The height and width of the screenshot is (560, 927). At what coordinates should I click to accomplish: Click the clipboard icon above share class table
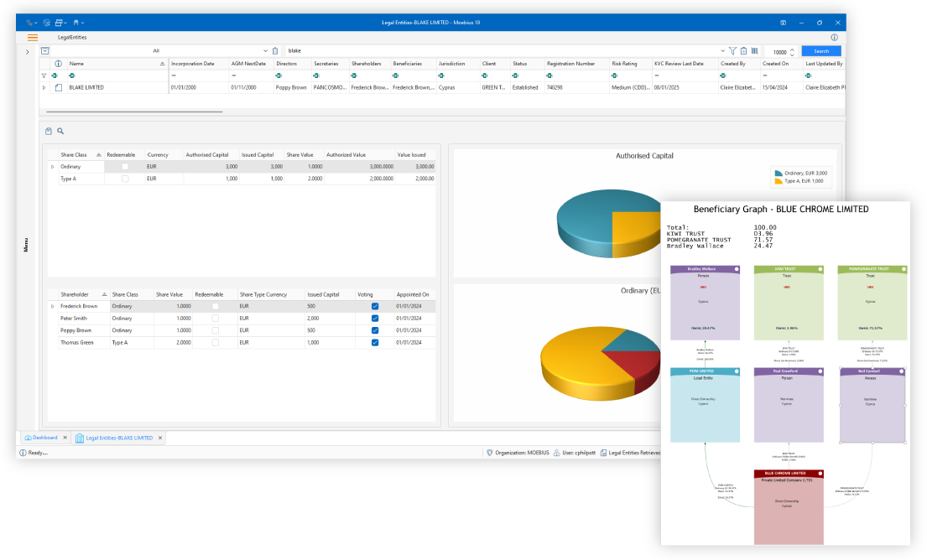pyautogui.click(x=49, y=131)
